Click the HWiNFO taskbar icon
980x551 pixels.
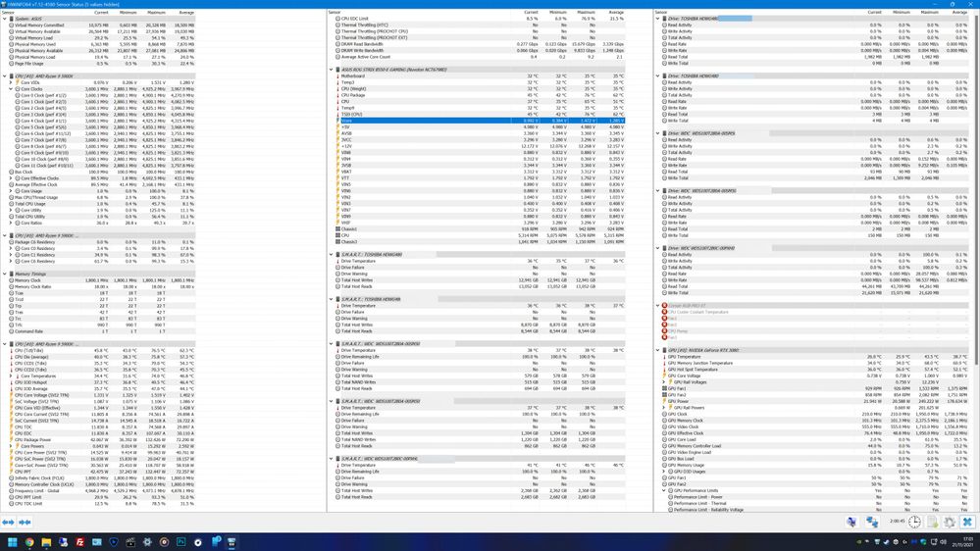pyautogui.click(x=232, y=542)
